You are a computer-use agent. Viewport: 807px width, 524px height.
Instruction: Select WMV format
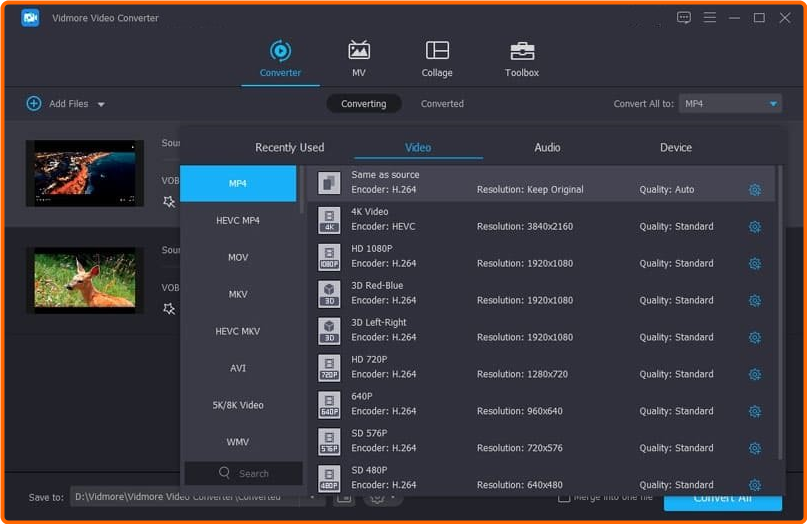click(238, 442)
